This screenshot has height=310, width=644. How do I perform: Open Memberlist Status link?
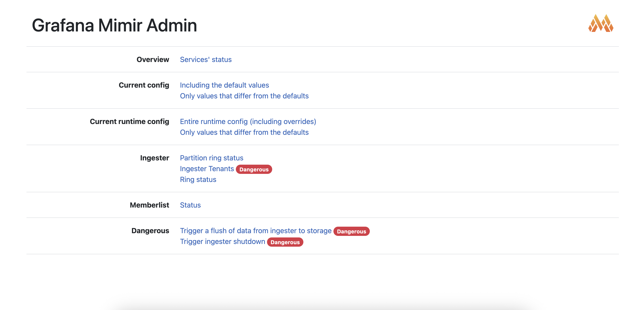tap(190, 205)
